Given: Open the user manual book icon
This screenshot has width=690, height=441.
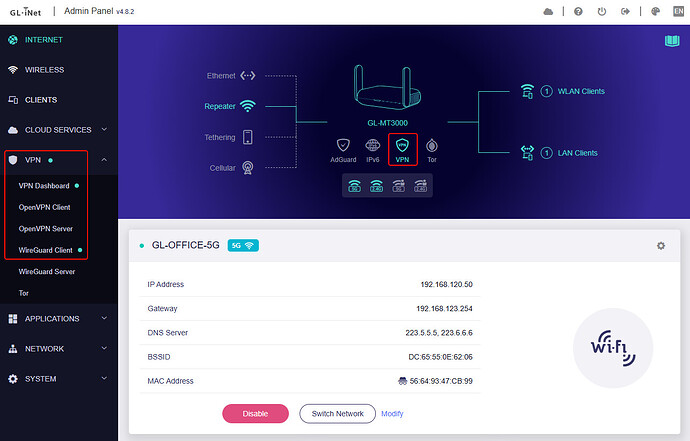Looking at the screenshot, I should (x=671, y=41).
